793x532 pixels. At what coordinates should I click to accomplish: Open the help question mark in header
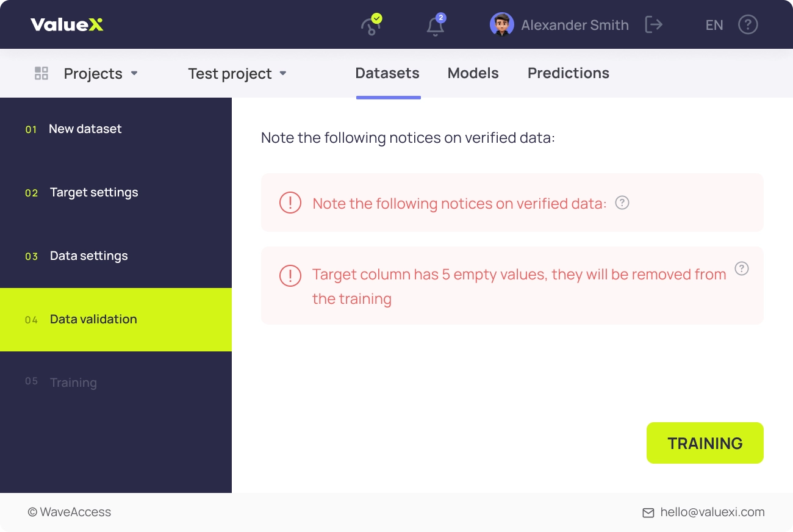(x=748, y=25)
